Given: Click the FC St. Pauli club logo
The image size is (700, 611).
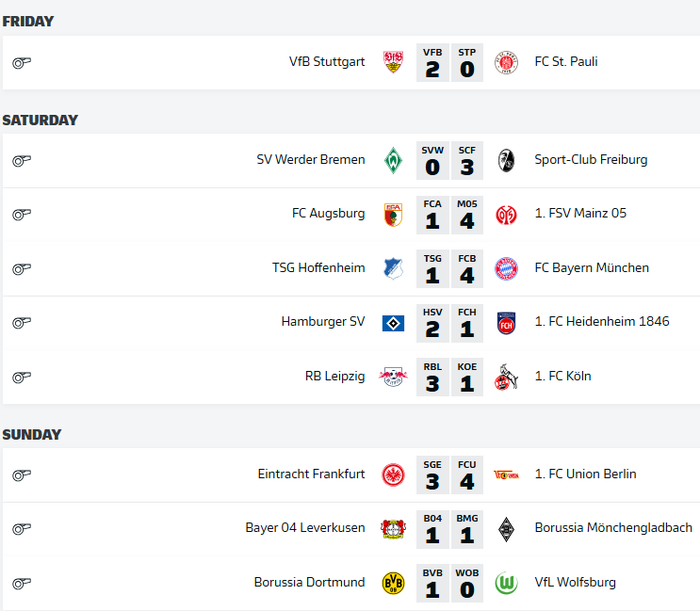Looking at the screenshot, I should point(507,62).
